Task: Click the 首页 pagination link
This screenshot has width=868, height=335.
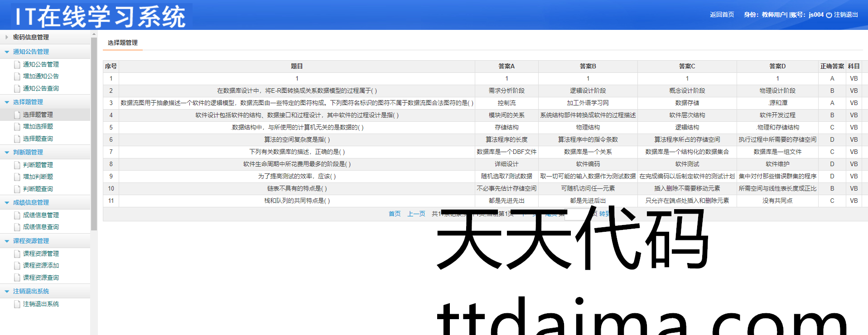Action: [395, 214]
